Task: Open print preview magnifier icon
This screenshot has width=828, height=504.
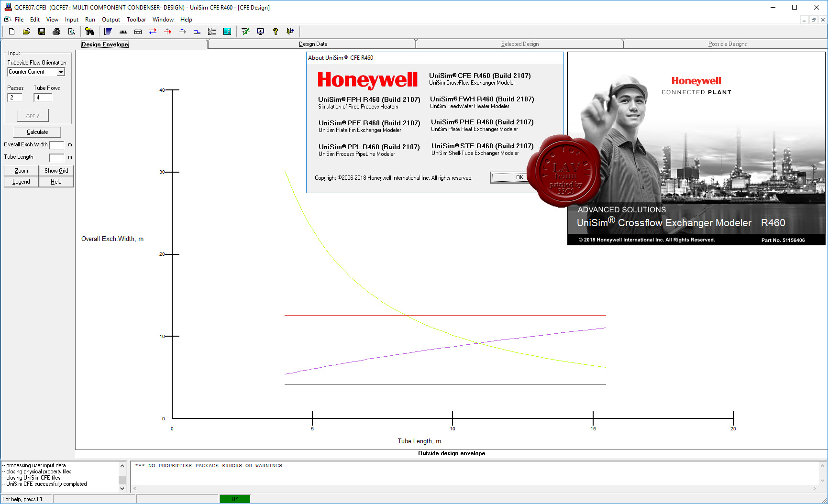Action: pyautogui.click(x=71, y=32)
